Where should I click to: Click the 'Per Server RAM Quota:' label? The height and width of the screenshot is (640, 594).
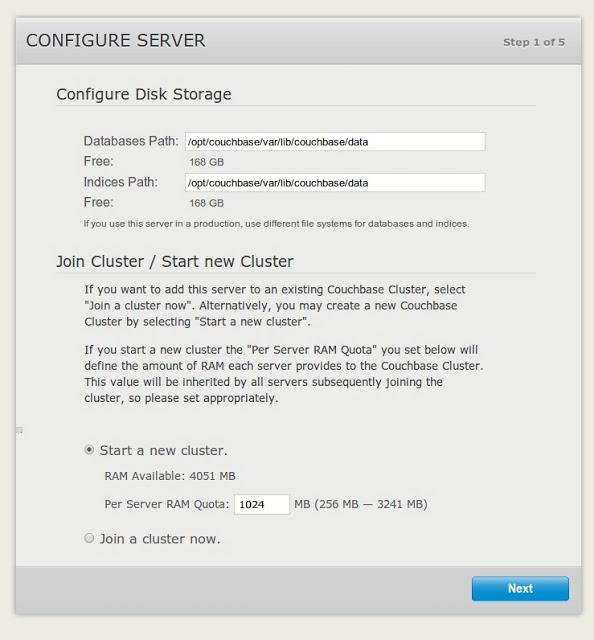coord(167,504)
